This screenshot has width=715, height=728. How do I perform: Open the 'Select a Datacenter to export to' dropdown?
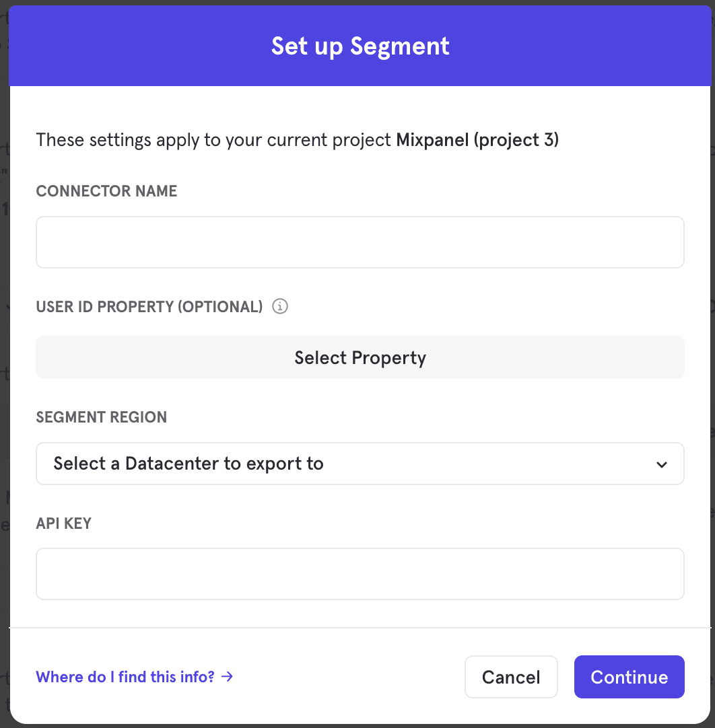coord(360,464)
